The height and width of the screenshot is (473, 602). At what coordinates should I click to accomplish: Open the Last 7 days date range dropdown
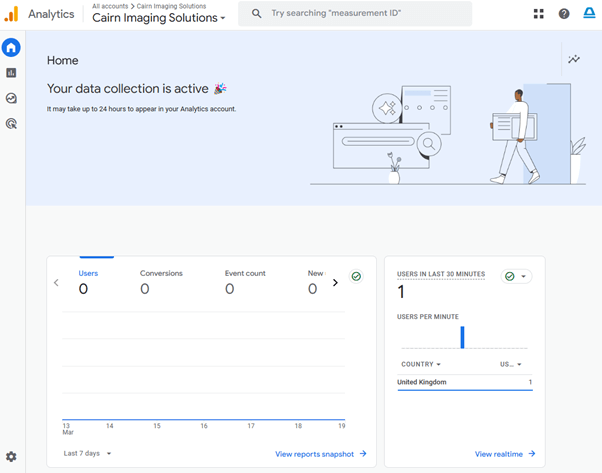87,453
